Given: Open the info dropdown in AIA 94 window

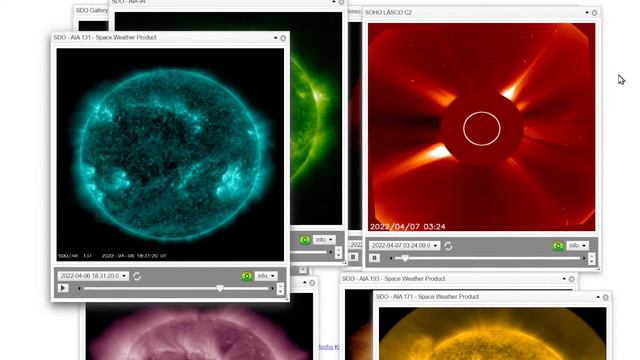Looking at the screenshot, I should 324,240.
